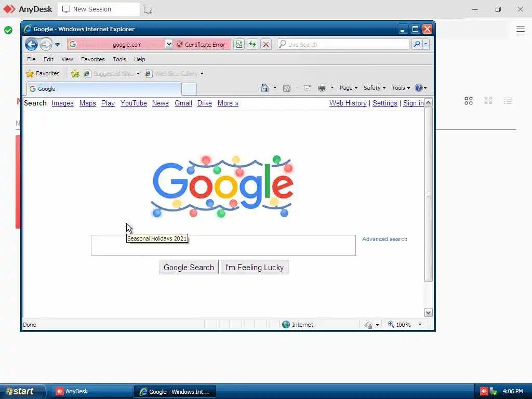Click the page scrollbar up arrow
Image resolution: width=532 pixels, height=399 pixels.
point(429,103)
